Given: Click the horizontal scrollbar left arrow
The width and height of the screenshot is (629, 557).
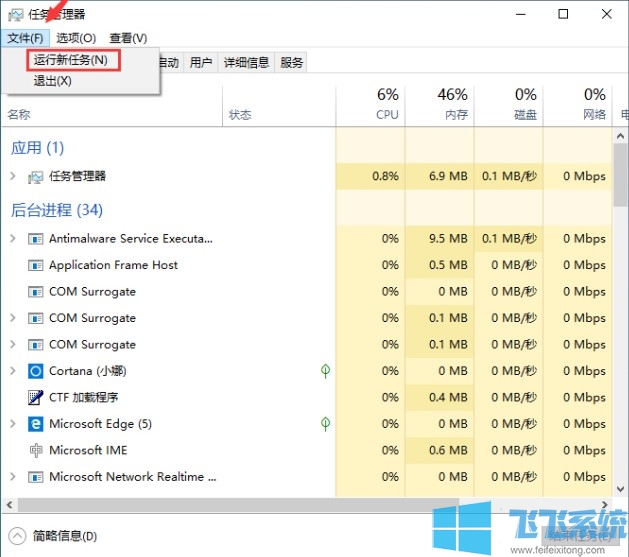Looking at the screenshot, I should coord(9,504).
